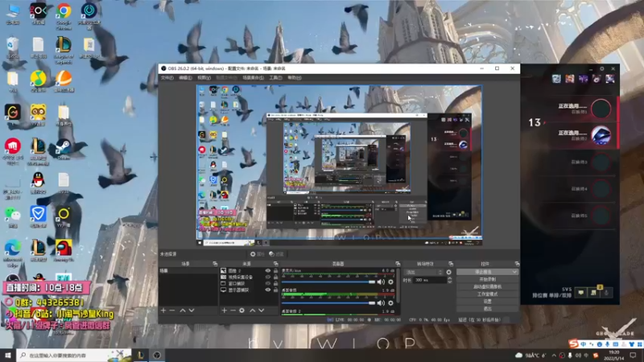Open the 淡出 transition type combo box
The width and height of the screenshot is (644, 362).
[424, 272]
